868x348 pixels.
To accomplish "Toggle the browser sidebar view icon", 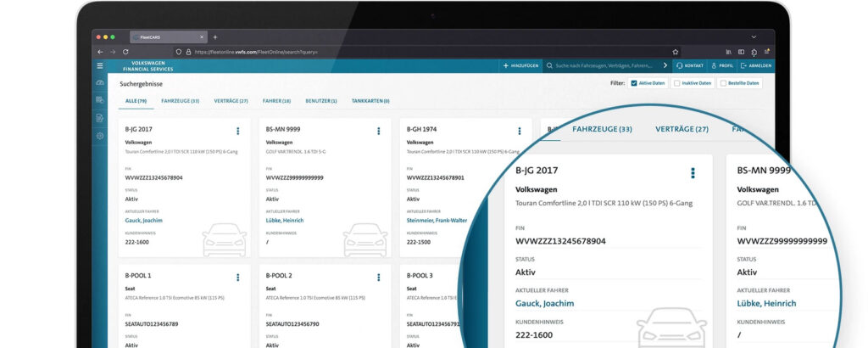I will tap(741, 52).
